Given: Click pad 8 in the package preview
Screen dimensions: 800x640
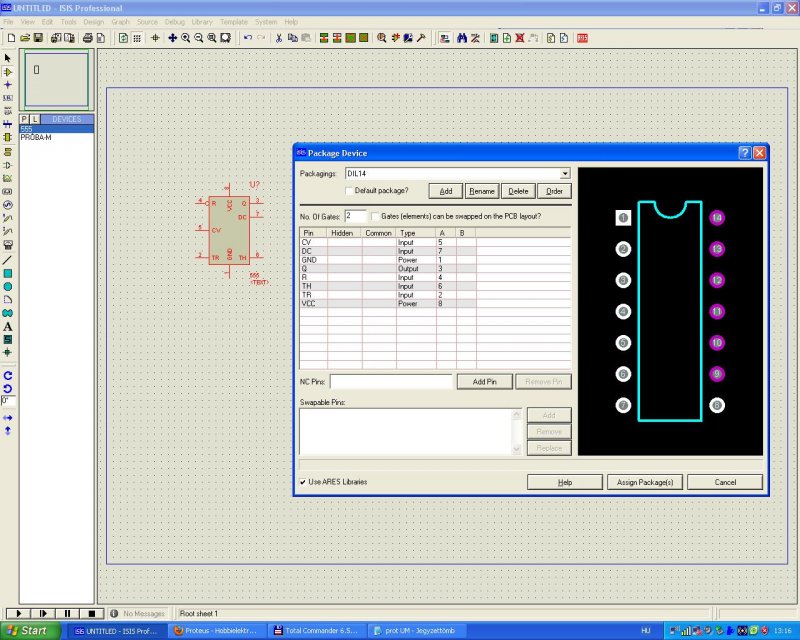Looking at the screenshot, I should (x=717, y=405).
